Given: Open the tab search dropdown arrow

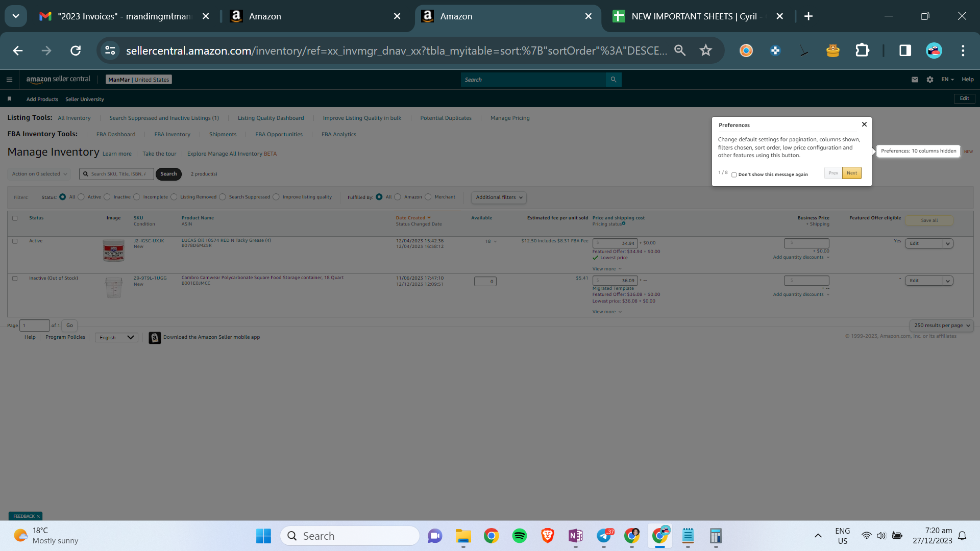Looking at the screenshot, I should [x=16, y=16].
